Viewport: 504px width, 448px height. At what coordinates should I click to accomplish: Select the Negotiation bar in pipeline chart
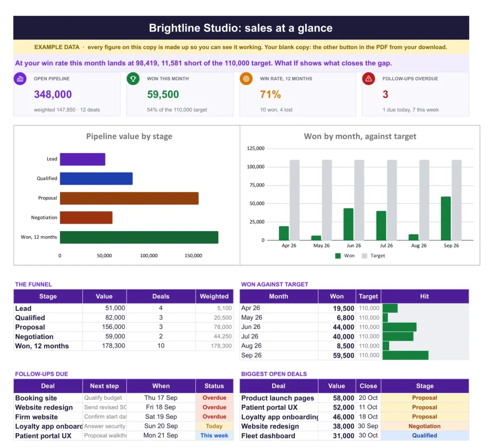click(x=86, y=217)
